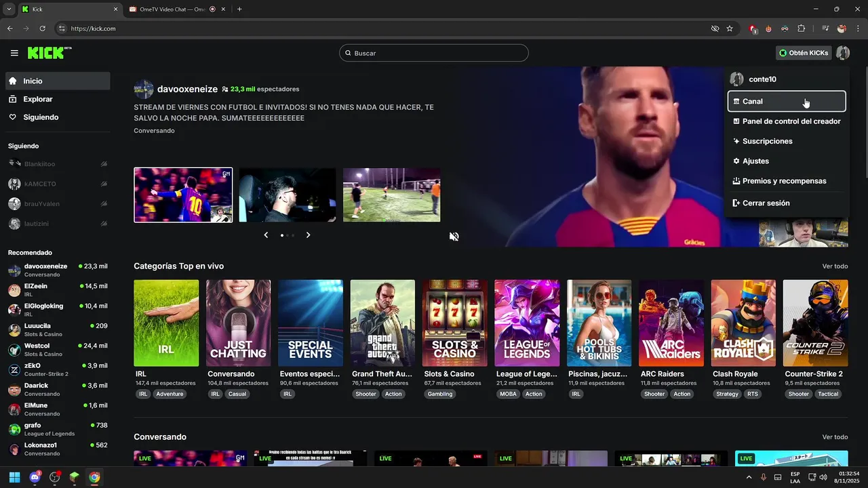Screen dimensions: 868x488
Task: Click the Strategy tag under Clash Royale
Action: [727, 394]
